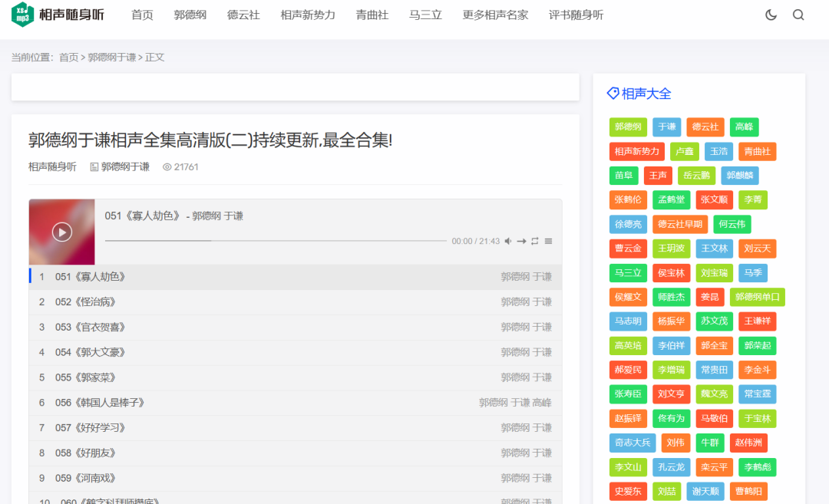
Task: Click the 于谦 blue tag
Action: [667, 127]
